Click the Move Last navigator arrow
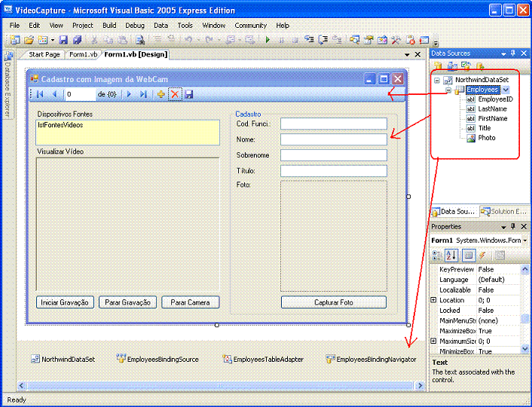 tap(143, 94)
